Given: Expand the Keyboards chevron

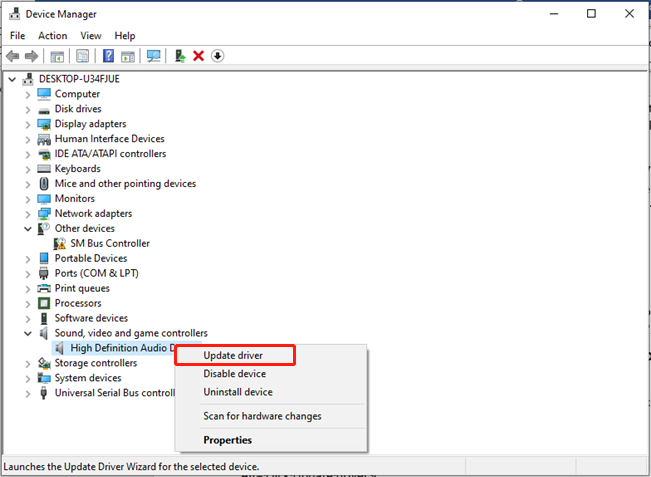Looking at the screenshot, I should click(27, 170).
